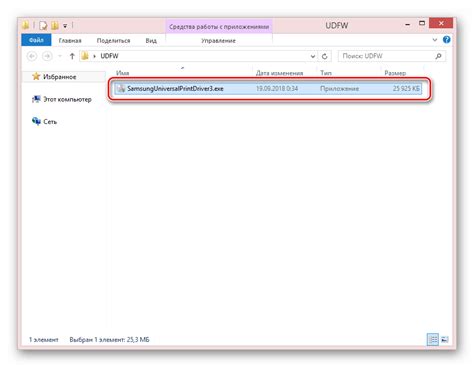Expand the address bar history dropdown

pos(313,56)
